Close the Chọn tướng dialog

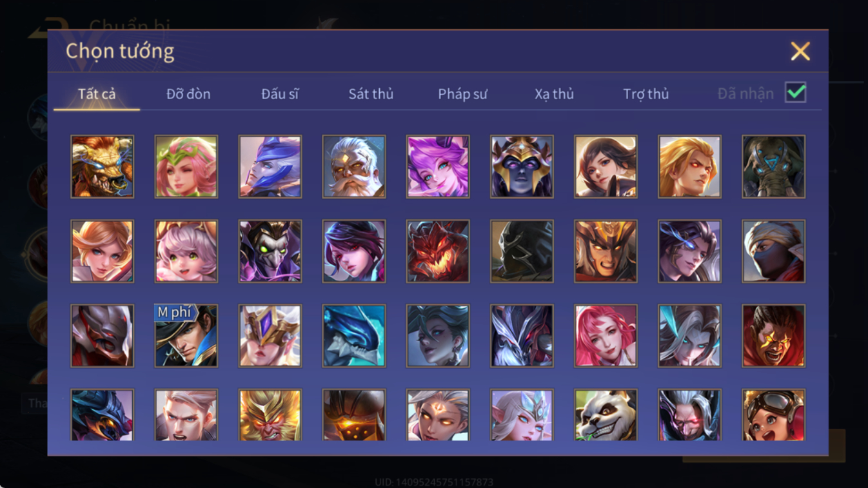(x=800, y=51)
